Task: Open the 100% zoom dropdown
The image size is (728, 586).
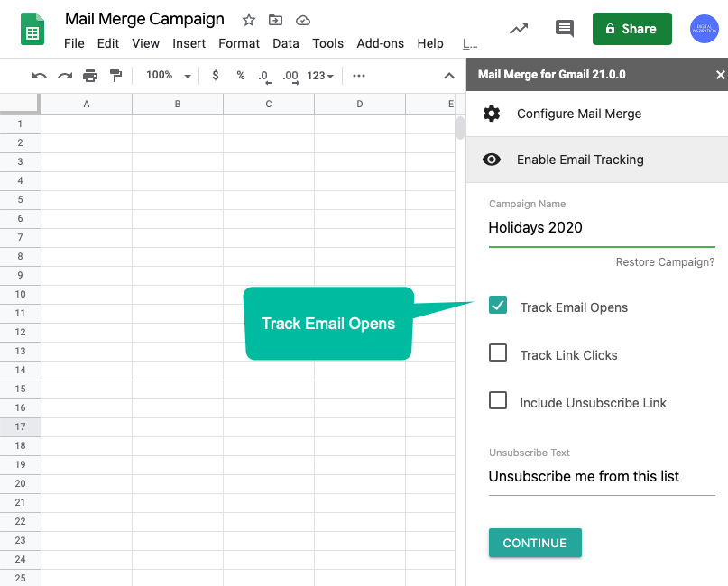Action: tap(168, 75)
